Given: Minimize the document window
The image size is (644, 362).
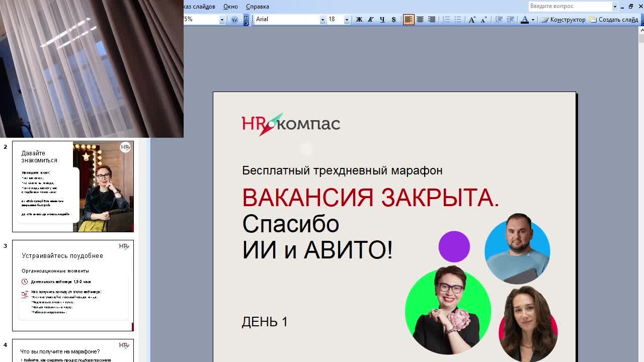Looking at the screenshot, I should (622, 7).
